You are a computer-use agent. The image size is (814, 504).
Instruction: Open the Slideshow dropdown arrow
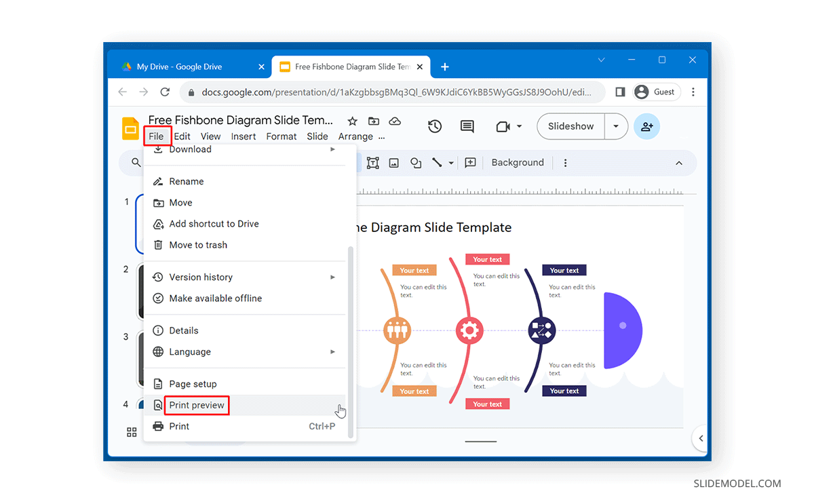(615, 126)
